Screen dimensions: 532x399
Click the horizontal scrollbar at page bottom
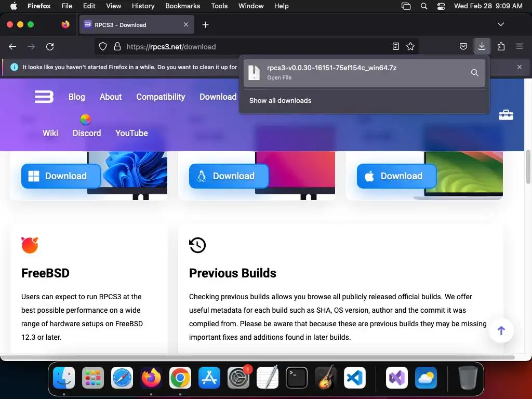coord(258,357)
